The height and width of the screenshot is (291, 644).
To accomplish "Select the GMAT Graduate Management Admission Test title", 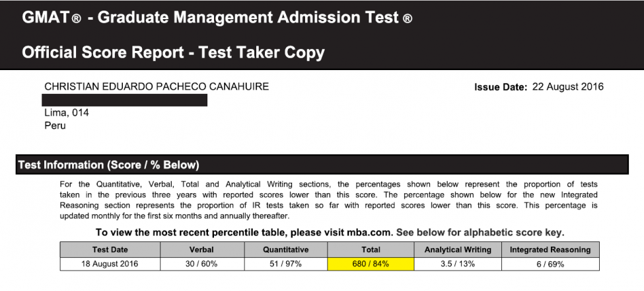I will tap(217, 18).
